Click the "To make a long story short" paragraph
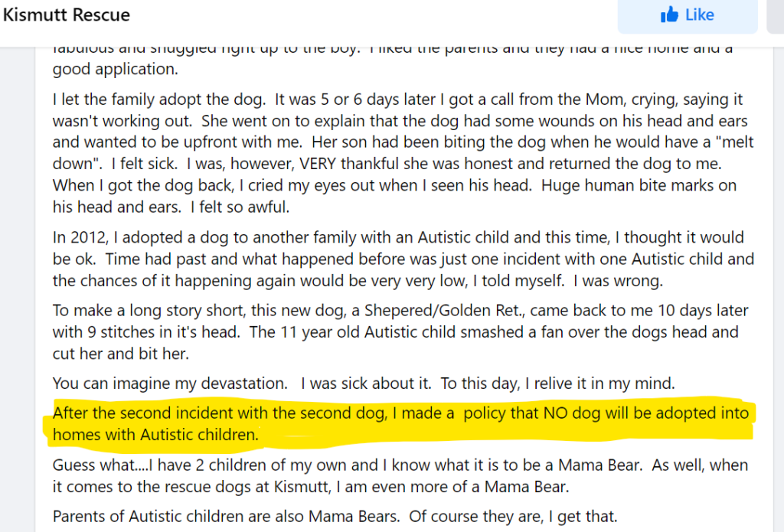The height and width of the screenshot is (532, 784). point(398,332)
